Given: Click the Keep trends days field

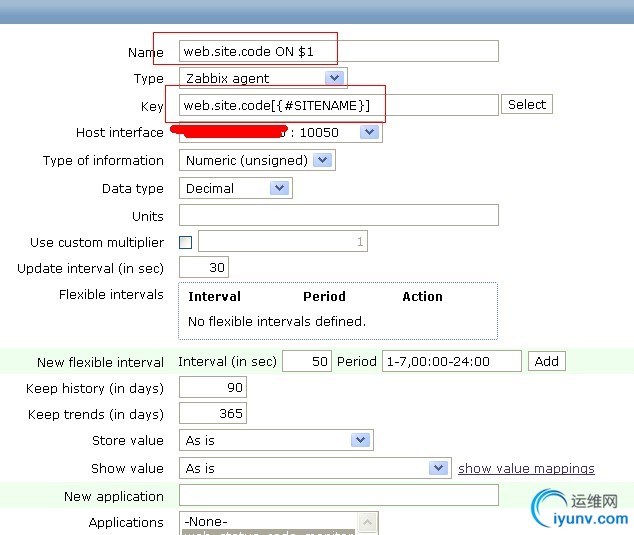Looking at the screenshot, I should (213, 413).
